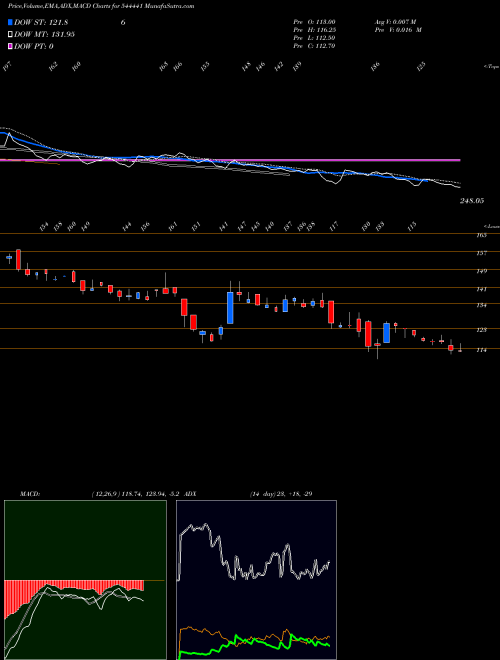
Task: Click the 163 price axis label
Action: 481,235
